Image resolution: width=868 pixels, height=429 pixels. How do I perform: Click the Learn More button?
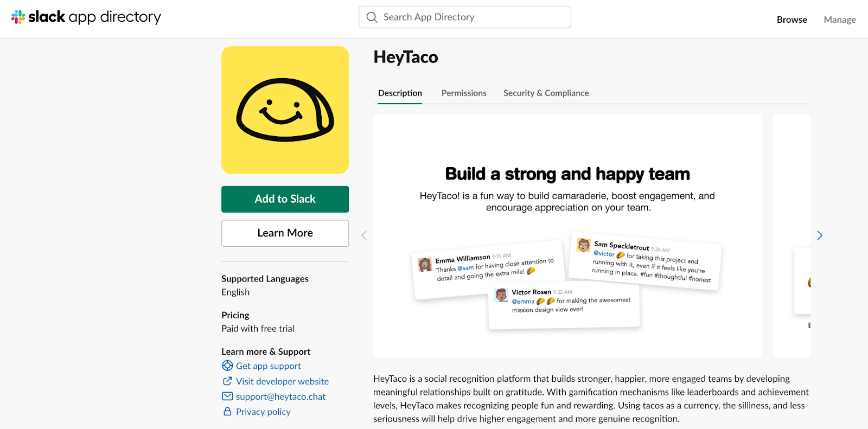285,233
